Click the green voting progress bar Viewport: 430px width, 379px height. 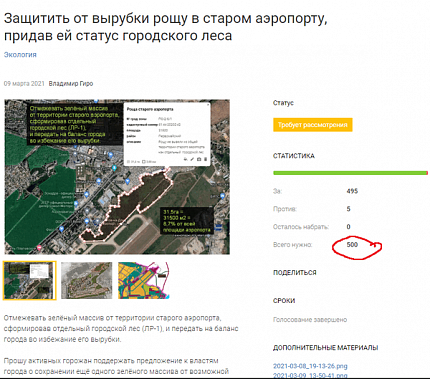[x=350, y=173]
